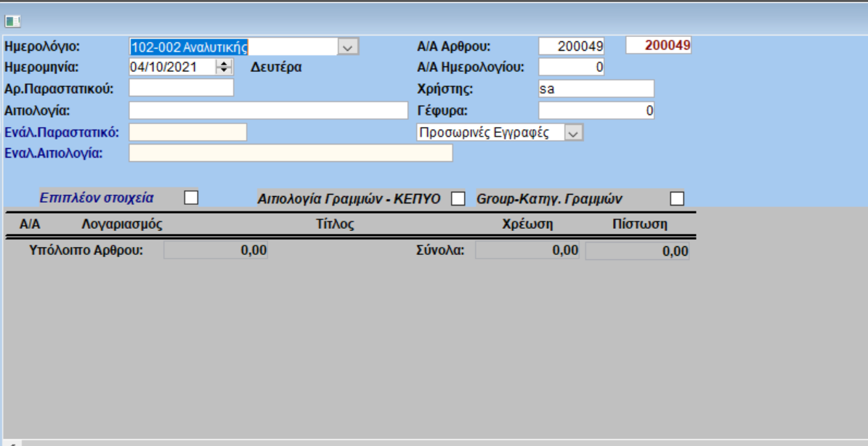
Task: Click the Λογαριασμός column header
Action: (122, 224)
